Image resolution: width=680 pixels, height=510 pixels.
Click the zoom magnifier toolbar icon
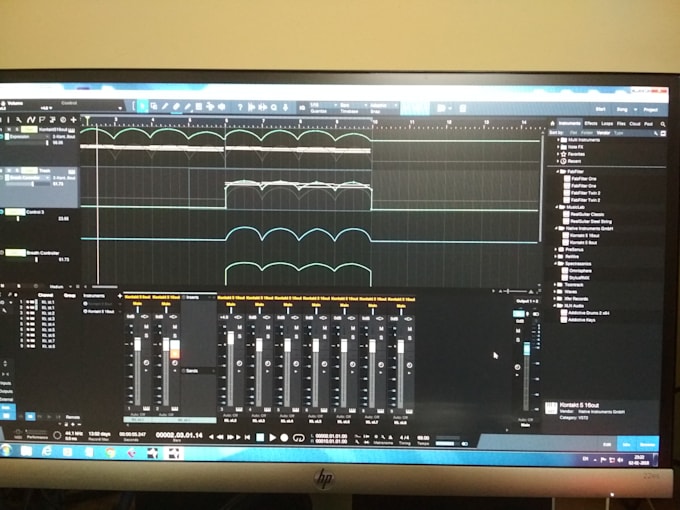click(x=274, y=107)
